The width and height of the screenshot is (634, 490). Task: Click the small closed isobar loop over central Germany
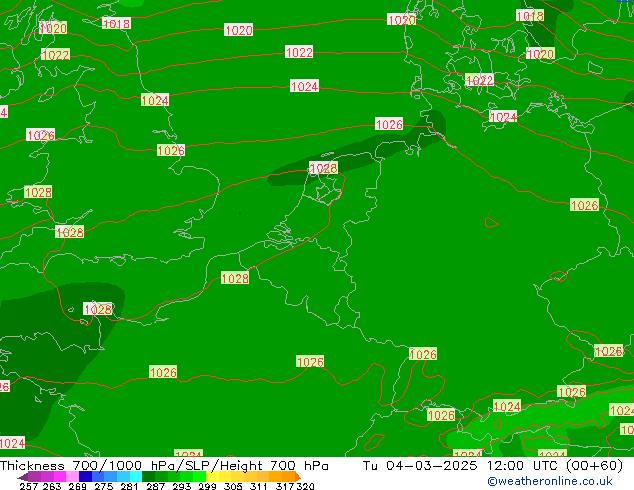pos(491,222)
